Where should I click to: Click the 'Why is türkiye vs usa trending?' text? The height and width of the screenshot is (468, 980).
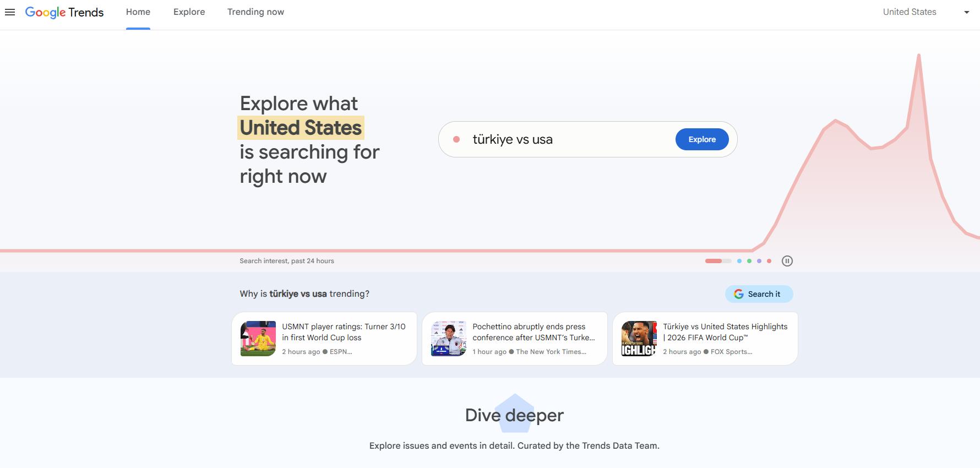[304, 294]
